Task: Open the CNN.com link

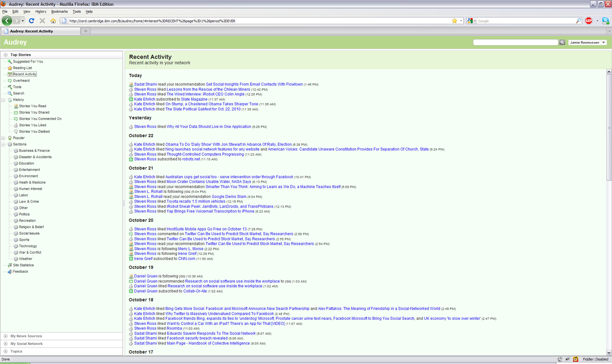Action: 187,259
